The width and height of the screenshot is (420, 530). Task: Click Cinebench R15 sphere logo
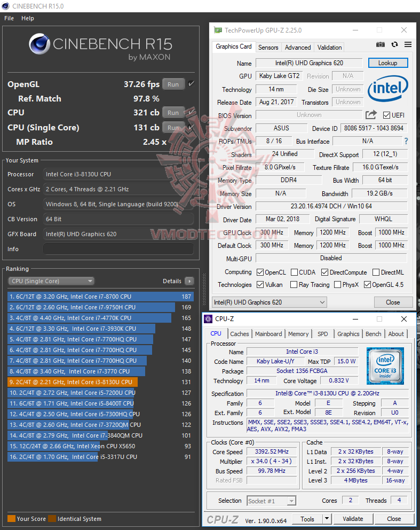(39, 44)
